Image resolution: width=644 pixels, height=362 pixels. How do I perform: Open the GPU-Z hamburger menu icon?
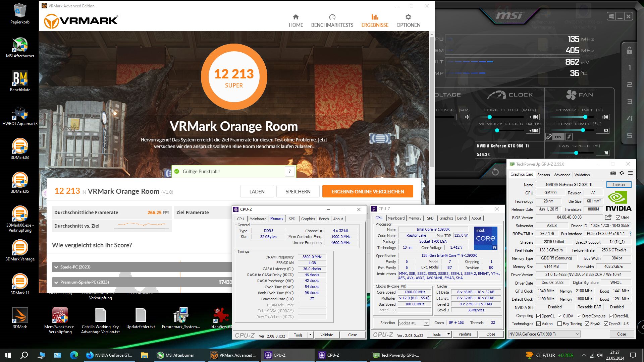click(630, 173)
